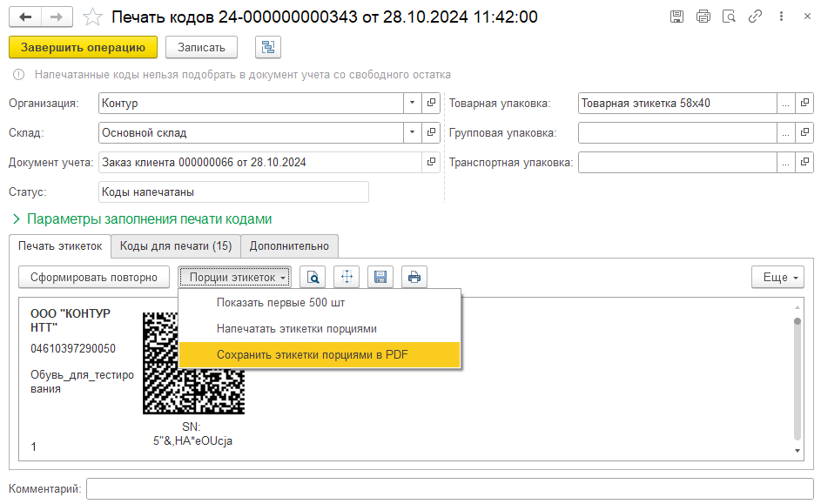Choose Напечатать этикетки порциями

(x=320, y=329)
